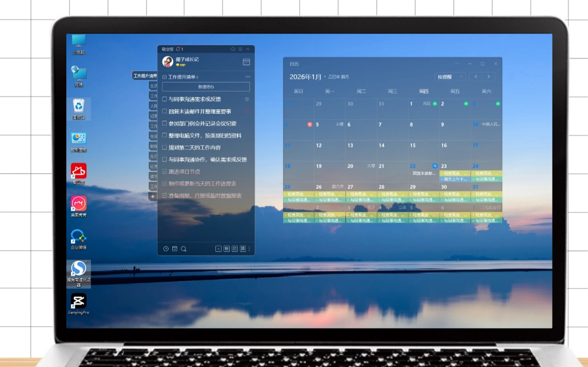
Task: Open the 回收站 recycle bin icon
Action: click(x=79, y=109)
